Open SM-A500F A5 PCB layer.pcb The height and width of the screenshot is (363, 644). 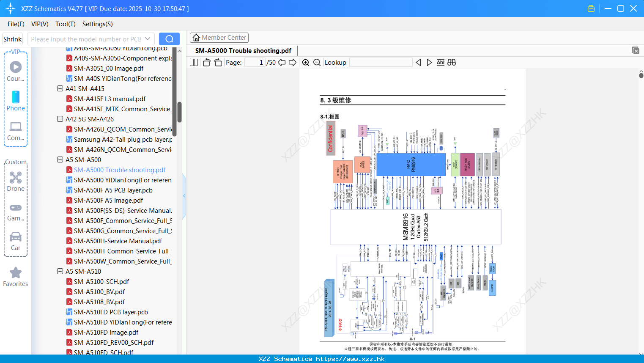click(x=110, y=190)
